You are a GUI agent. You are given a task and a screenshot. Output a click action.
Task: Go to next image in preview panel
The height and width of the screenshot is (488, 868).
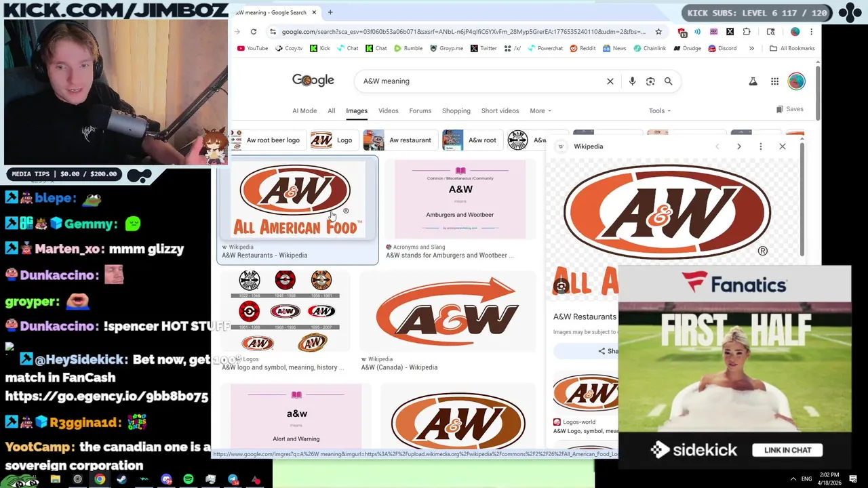coord(738,146)
